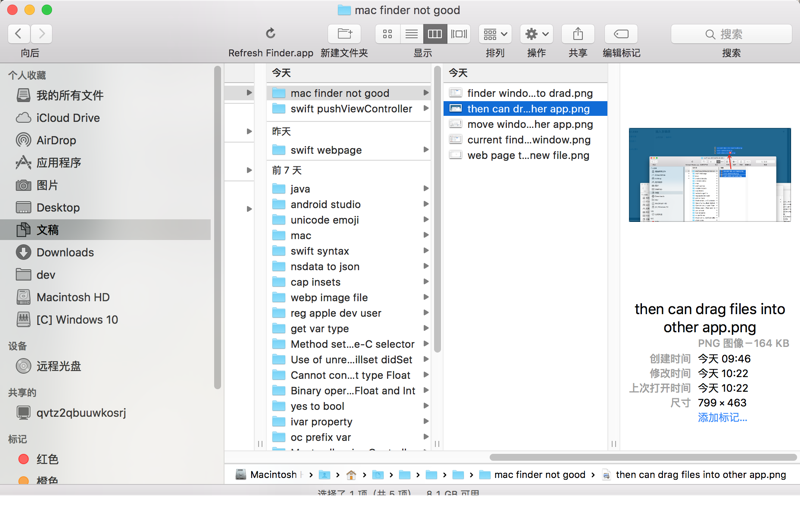
Task: Select the reg apple dev user folder
Action: point(349,313)
